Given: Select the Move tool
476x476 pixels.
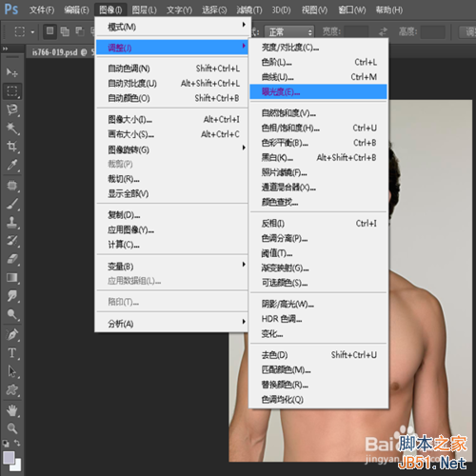Looking at the screenshot, I should click(x=12, y=72).
